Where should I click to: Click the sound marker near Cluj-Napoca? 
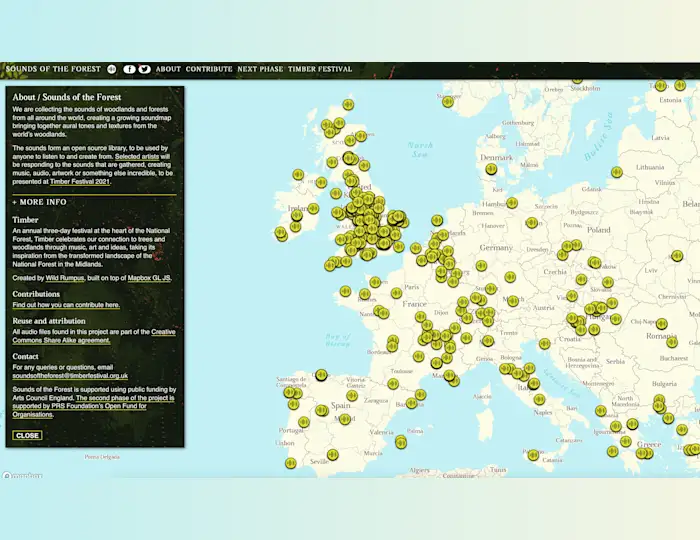(662, 324)
